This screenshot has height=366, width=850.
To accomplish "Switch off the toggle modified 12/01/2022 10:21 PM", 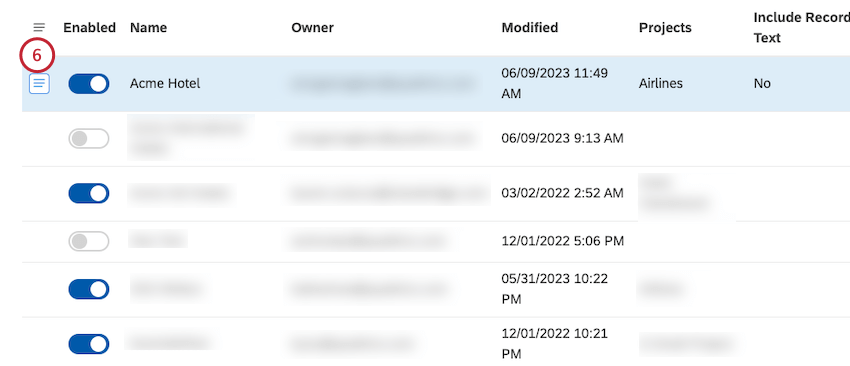I will (88, 344).
